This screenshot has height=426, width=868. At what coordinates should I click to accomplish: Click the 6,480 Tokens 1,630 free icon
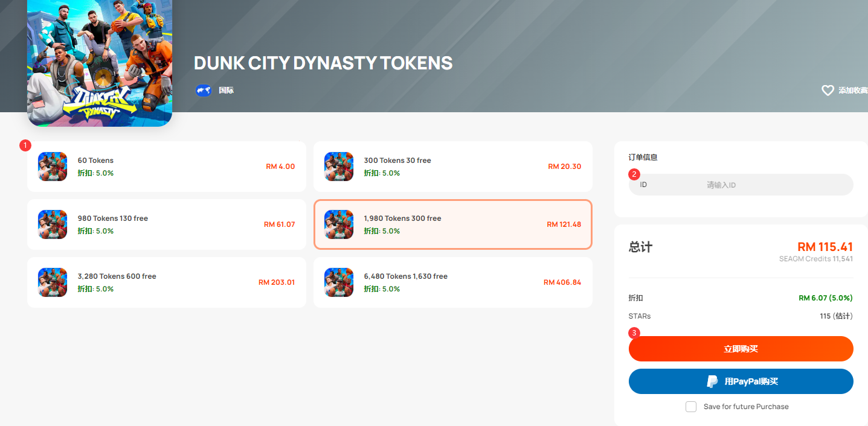tap(339, 282)
